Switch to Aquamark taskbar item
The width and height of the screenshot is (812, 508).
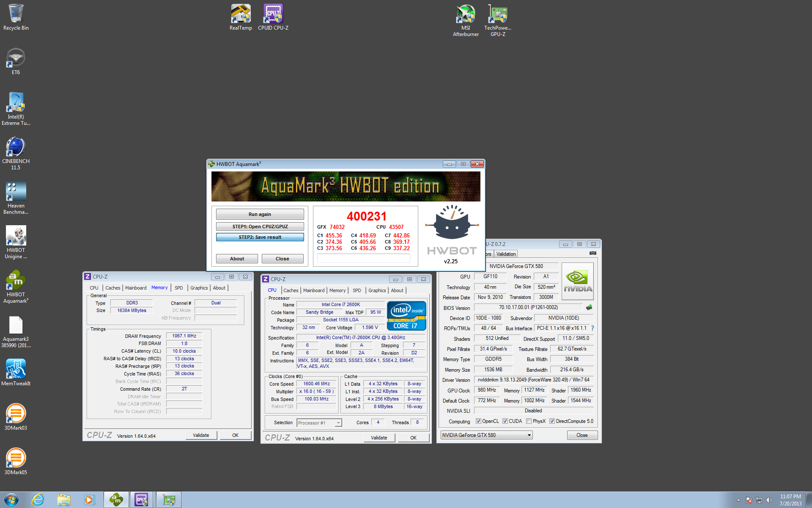tap(116, 500)
